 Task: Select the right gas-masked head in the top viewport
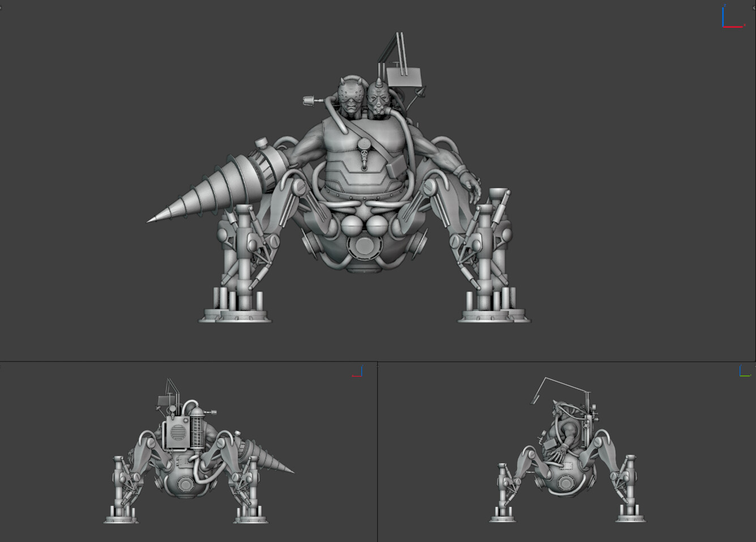[378, 100]
